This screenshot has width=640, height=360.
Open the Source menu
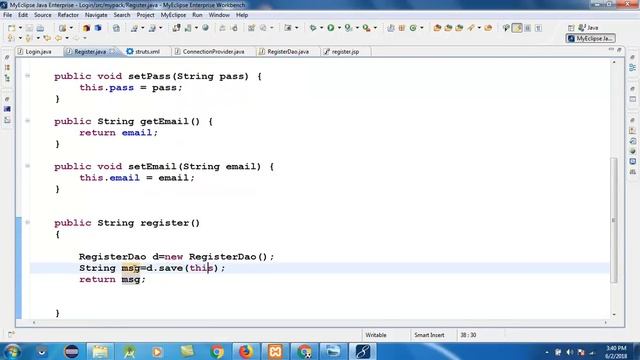pos(42,15)
